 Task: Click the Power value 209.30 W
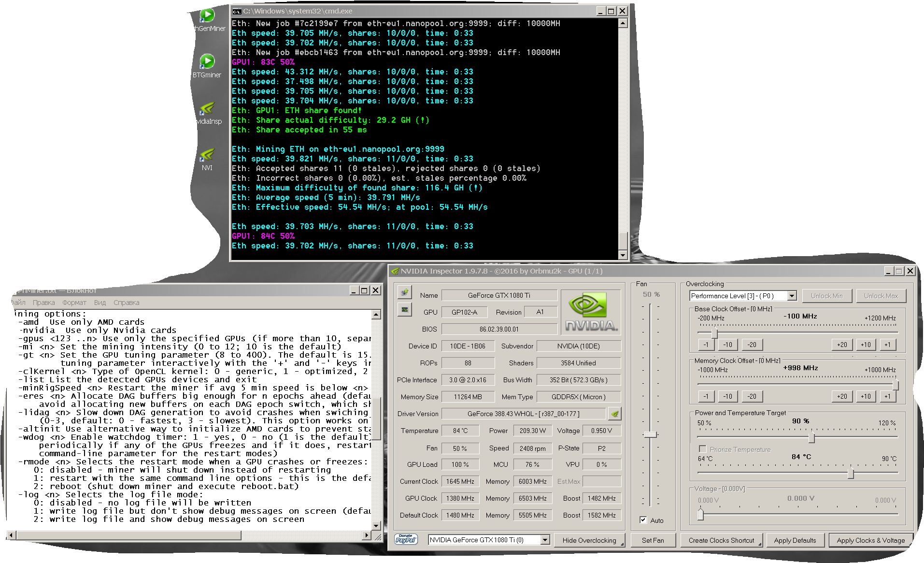coord(533,431)
